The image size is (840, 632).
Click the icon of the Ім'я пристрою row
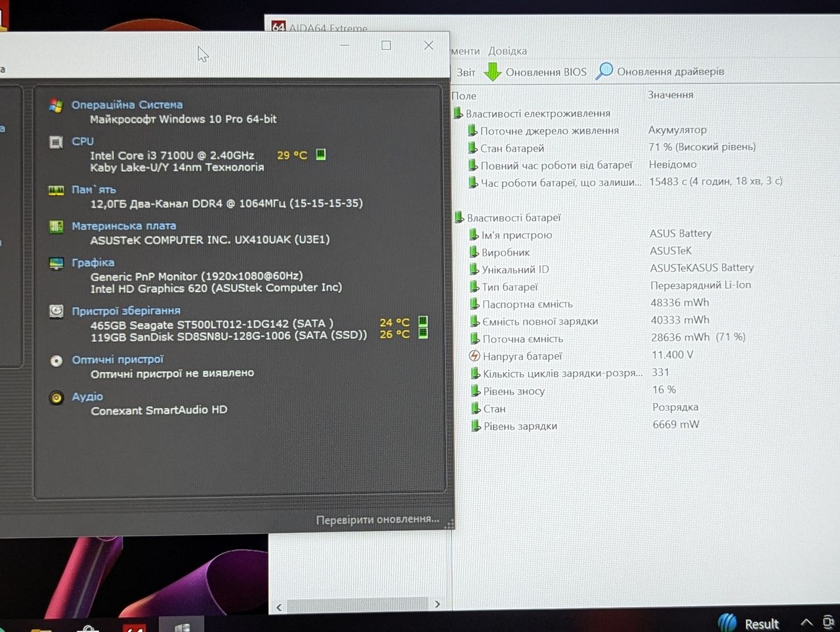(474, 234)
